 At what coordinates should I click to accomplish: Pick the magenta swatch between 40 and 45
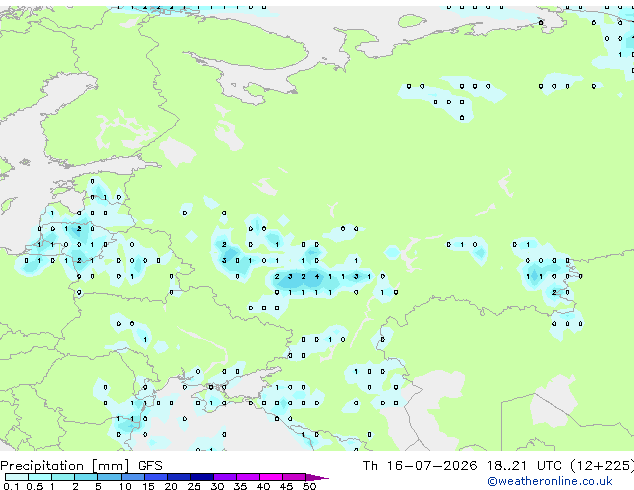(x=271, y=477)
